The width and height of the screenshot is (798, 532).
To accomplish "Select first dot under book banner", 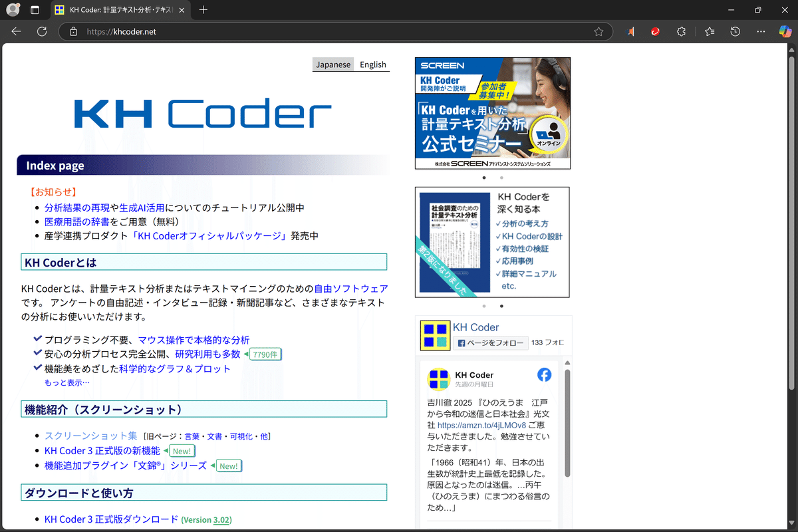I will coord(484,306).
